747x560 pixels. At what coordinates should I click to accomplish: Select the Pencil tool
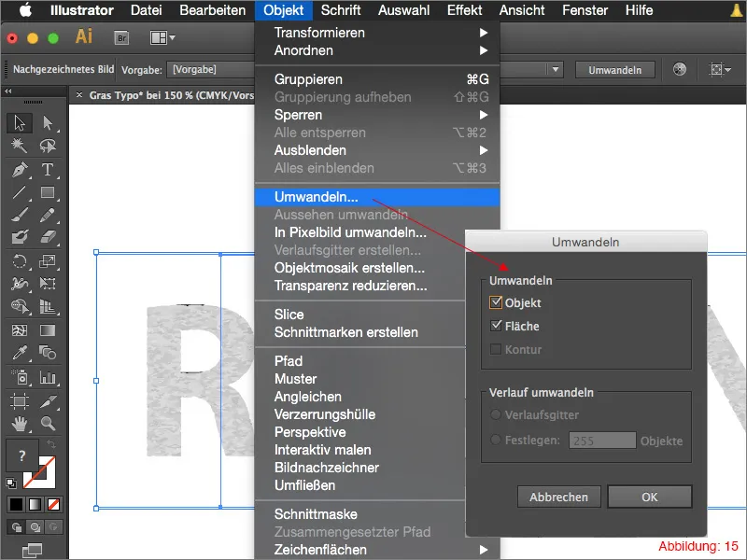[x=48, y=215]
